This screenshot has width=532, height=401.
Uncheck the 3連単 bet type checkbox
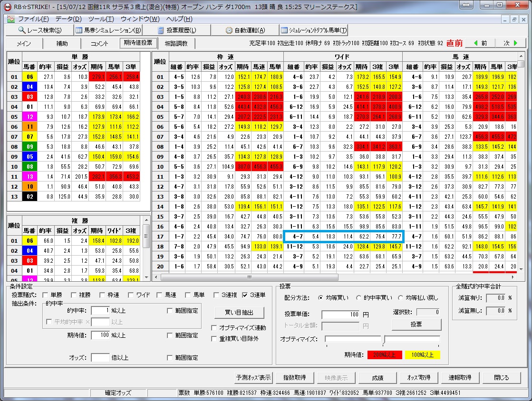pos(245,295)
